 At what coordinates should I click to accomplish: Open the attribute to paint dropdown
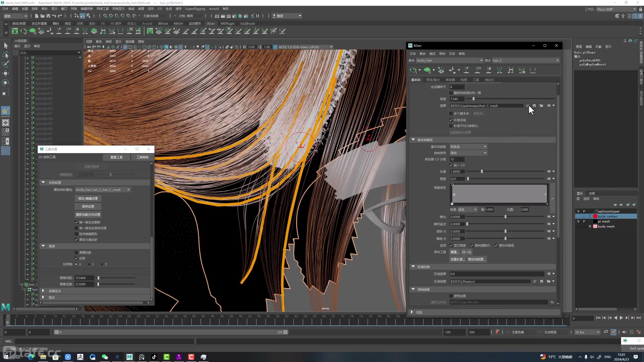[103, 190]
